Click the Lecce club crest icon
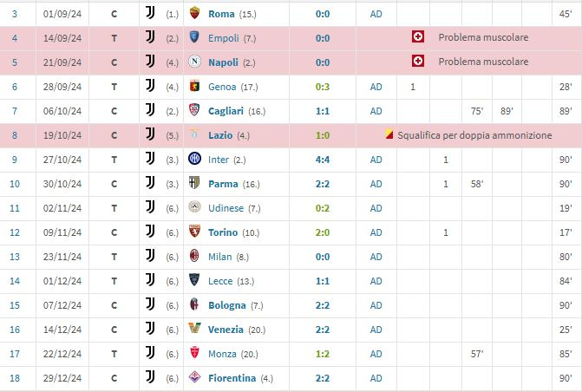Screen dimensions: 582x392 tap(194, 280)
